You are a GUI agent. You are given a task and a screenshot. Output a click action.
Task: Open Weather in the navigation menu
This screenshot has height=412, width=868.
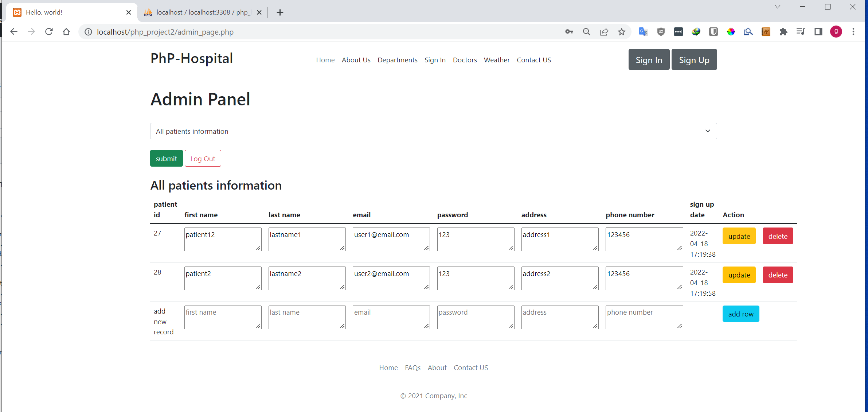[497, 60]
